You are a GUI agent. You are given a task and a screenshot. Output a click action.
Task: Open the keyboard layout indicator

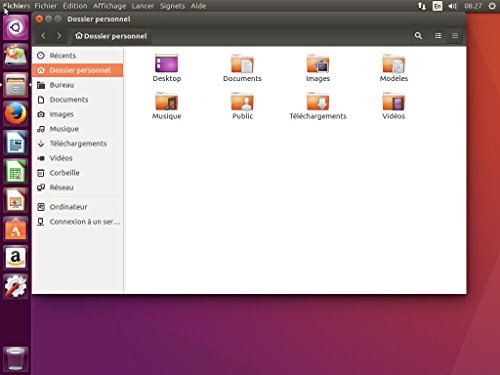click(x=437, y=6)
